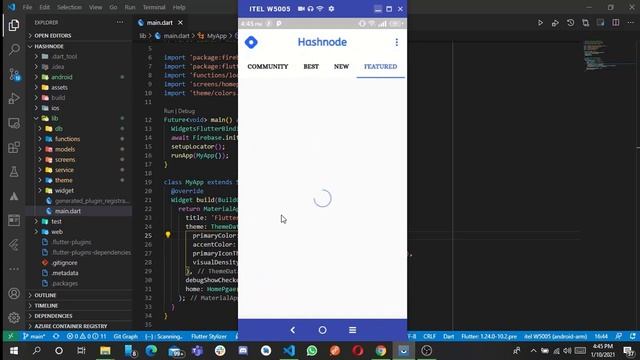Viewport: 640px width, 360px height.
Task: Tap the Android back navigation button
Action: point(293,330)
